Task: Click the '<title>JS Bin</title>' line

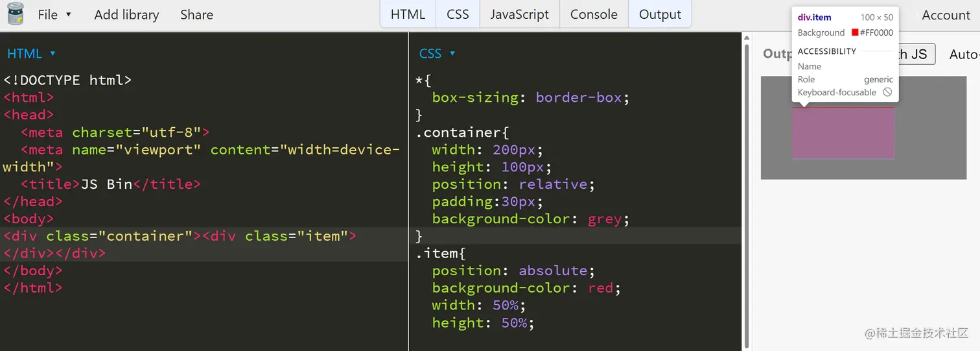Action: point(110,184)
